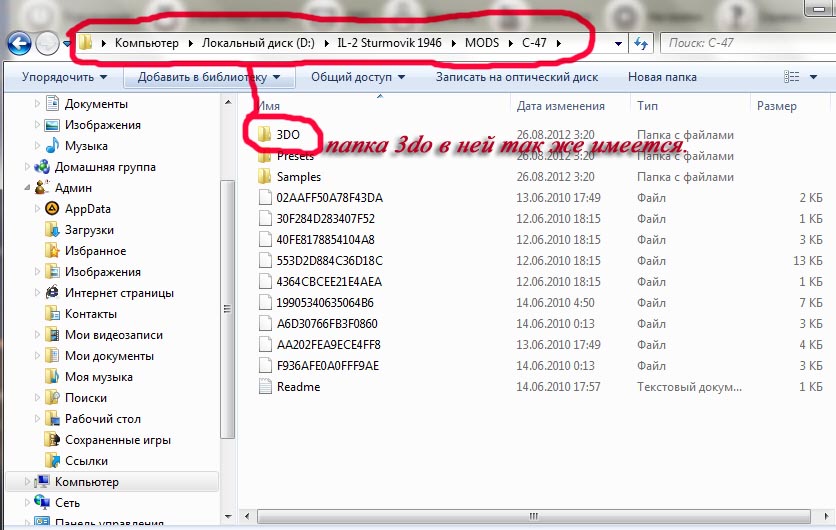Select file 02AAFF50A78F43DA icon
Image resolution: width=836 pixels, height=530 pixels.
(x=265, y=198)
